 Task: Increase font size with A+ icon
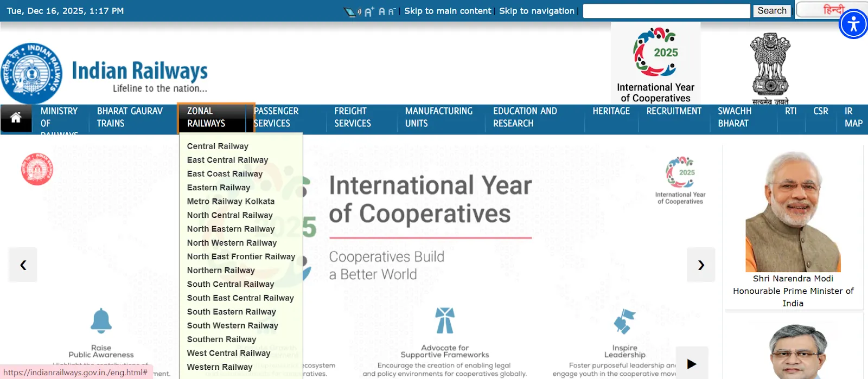pos(369,11)
